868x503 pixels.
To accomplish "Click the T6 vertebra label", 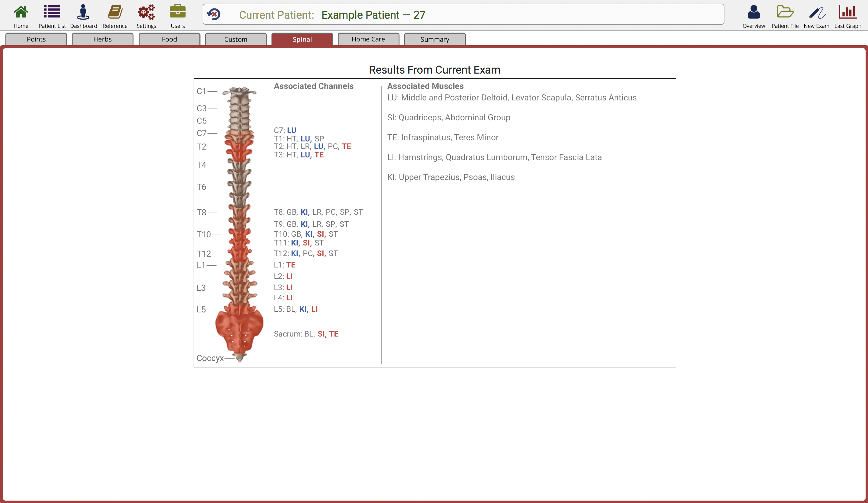I will [201, 187].
